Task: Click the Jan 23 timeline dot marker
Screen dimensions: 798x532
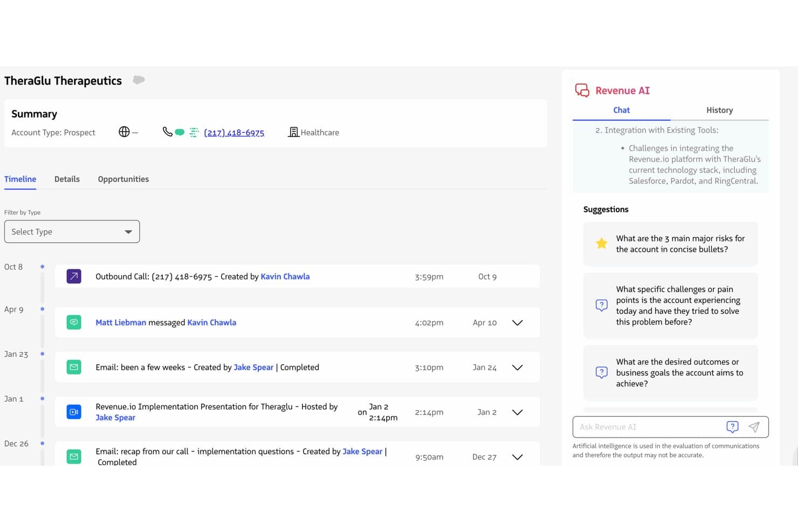Action: pyautogui.click(x=43, y=354)
